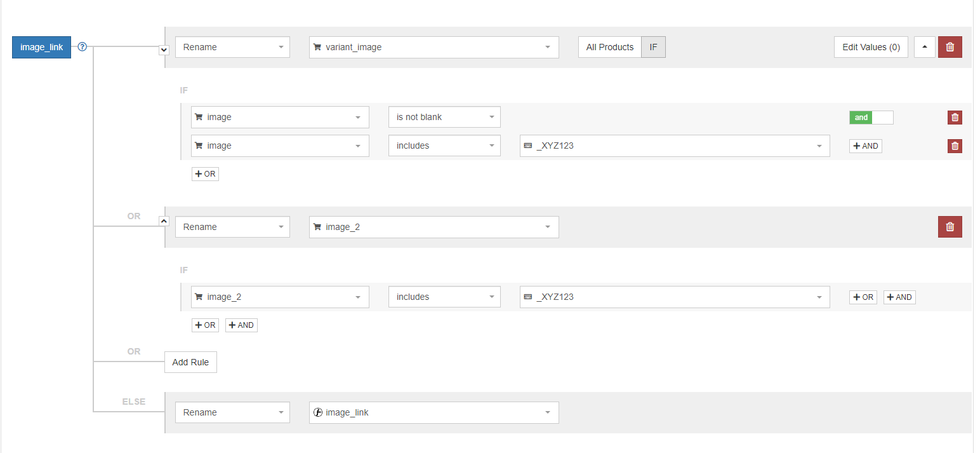The width and height of the screenshot is (980, 453).
Task: Open the 'is not blank' operator dropdown
Action: (x=444, y=118)
